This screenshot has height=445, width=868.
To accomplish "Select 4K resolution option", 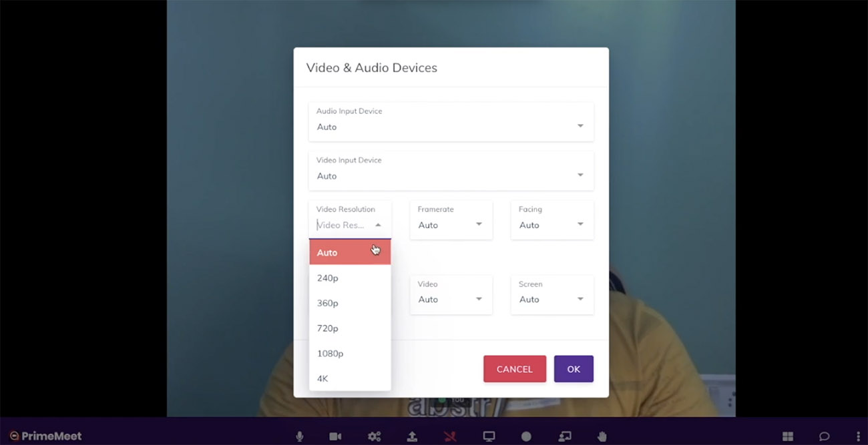I will (x=350, y=379).
